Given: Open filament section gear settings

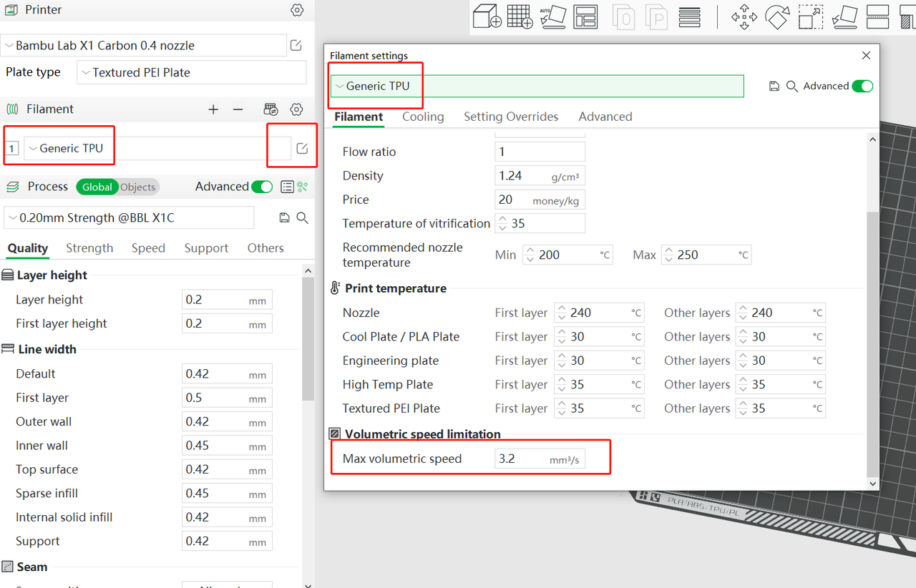Looking at the screenshot, I should click(x=297, y=109).
